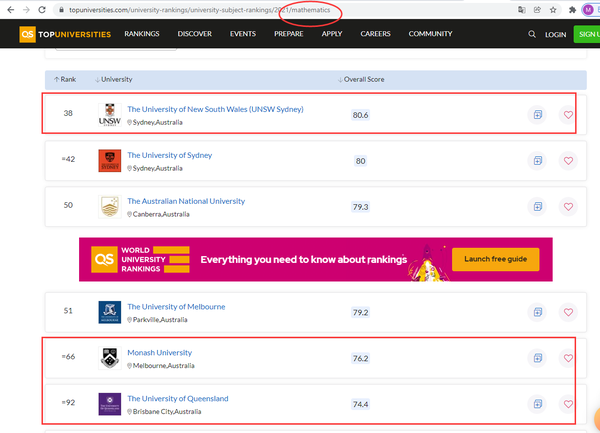600x433 pixels.
Task: Click the Brisbane City, Australia location text
Action: click(166, 412)
